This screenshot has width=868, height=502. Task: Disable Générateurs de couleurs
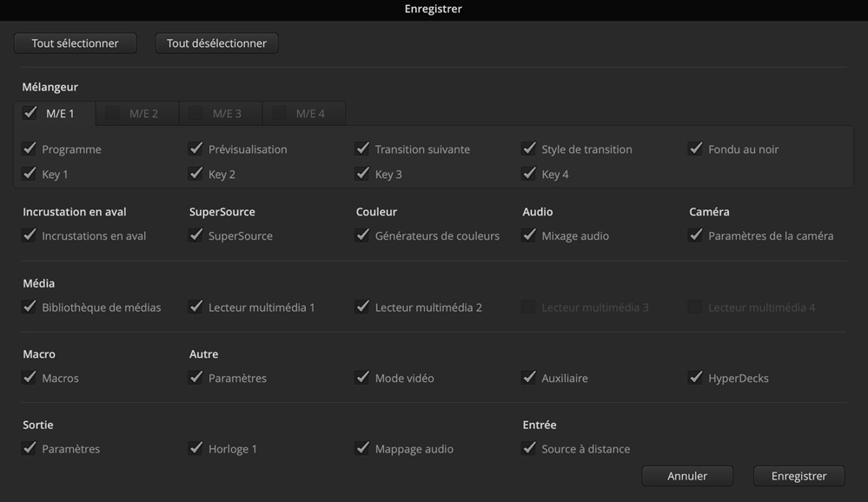363,235
